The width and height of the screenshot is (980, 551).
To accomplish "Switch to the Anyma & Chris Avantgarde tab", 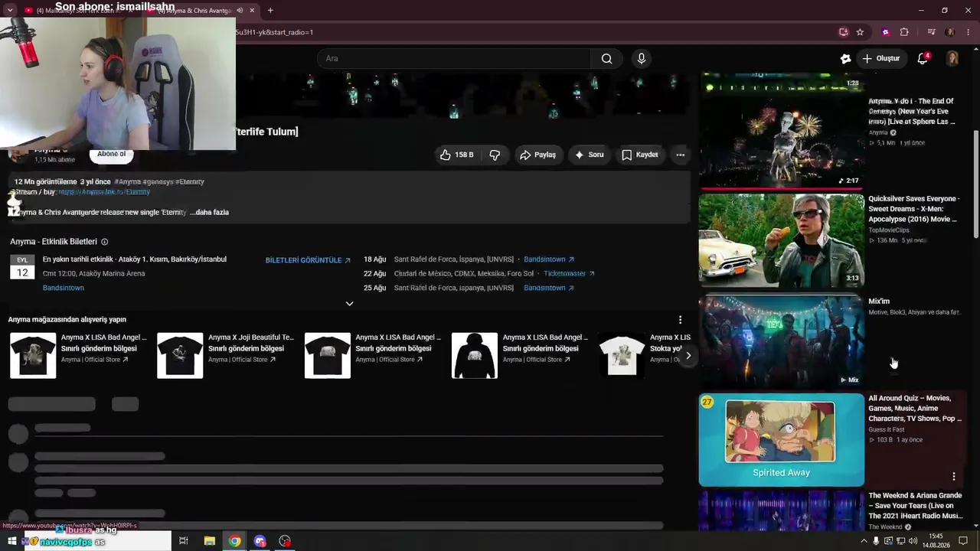I will (x=195, y=10).
